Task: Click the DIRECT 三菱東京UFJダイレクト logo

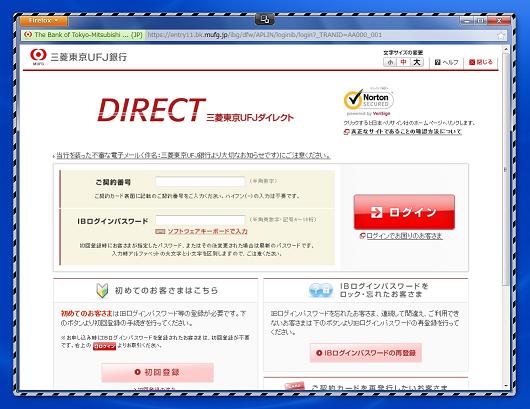Action: (x=195, y=110)
